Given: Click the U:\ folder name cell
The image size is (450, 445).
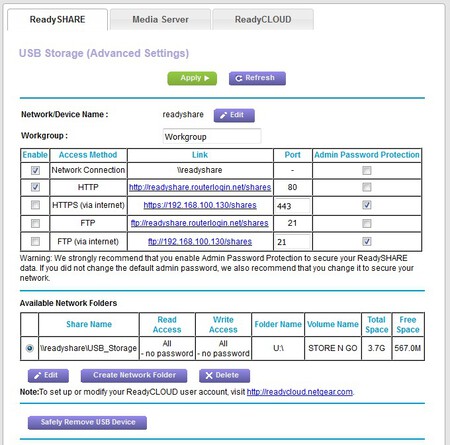Looking at the screenshot, I should [278, 348].
